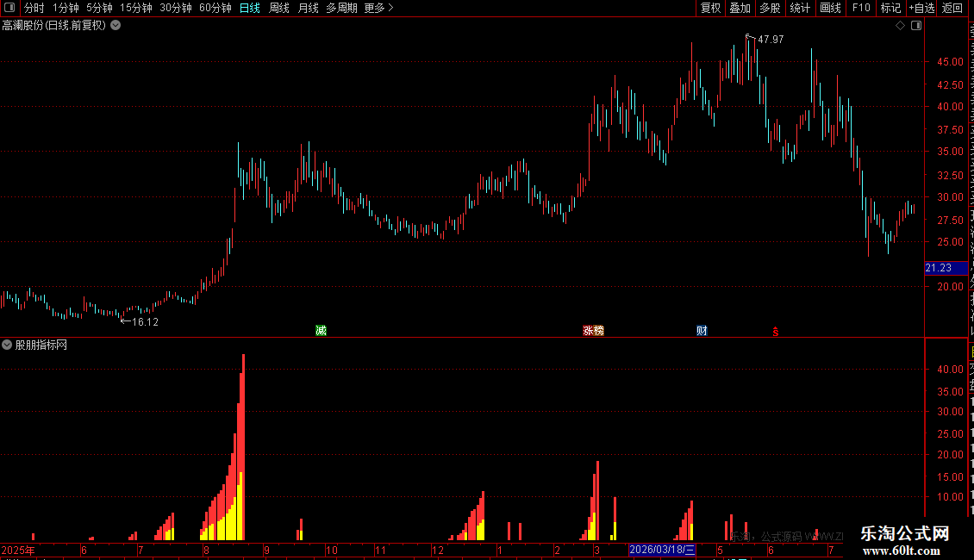Click the tallest red indicator bar

click(x=243, y=447)
